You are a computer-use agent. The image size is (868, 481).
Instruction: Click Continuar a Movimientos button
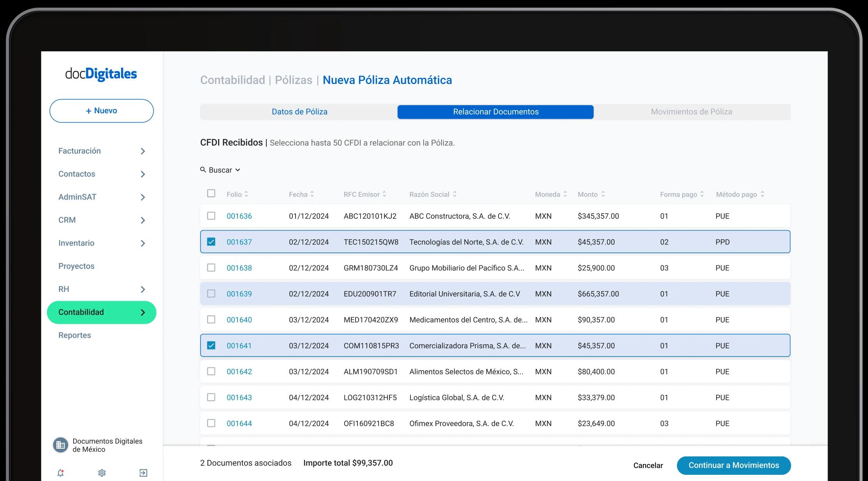[733, 465]
